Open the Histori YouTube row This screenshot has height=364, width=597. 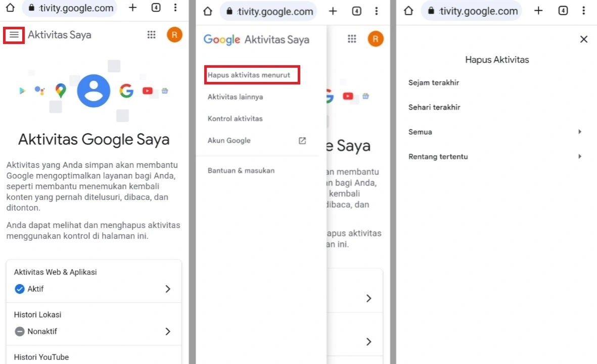click(94, 355)
